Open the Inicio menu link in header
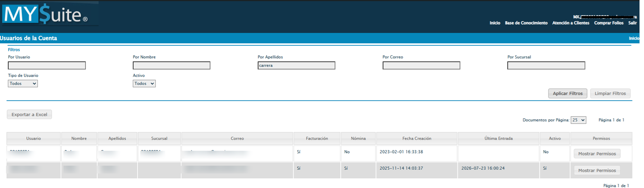 (495, 23)
